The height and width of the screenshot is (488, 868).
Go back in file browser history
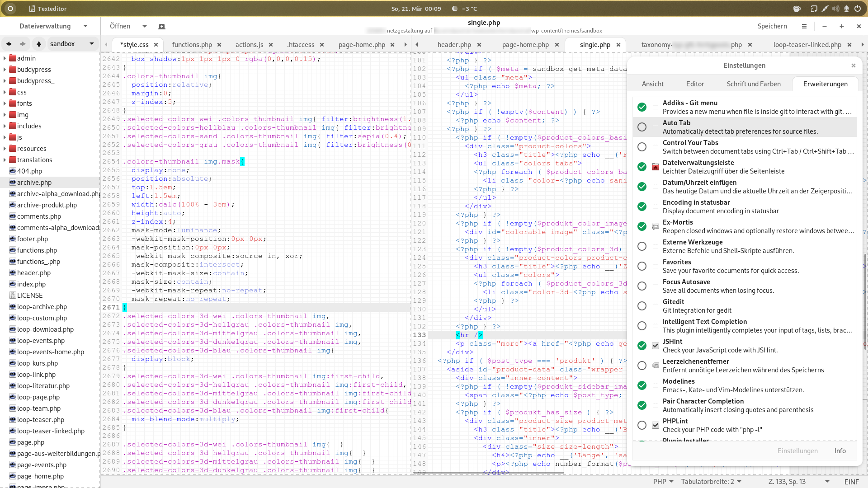(9, 44)
